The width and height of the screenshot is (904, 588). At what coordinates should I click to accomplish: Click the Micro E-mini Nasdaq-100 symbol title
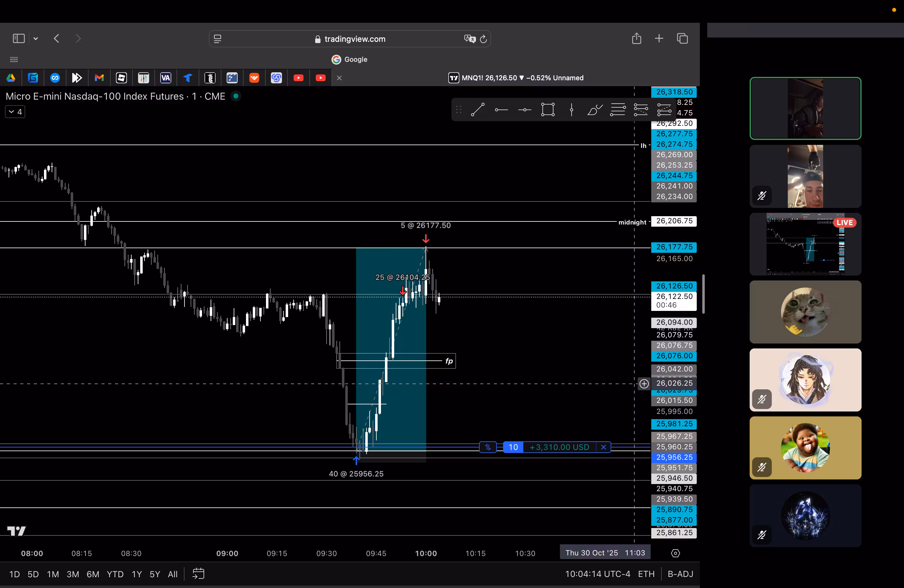(116, 96)
